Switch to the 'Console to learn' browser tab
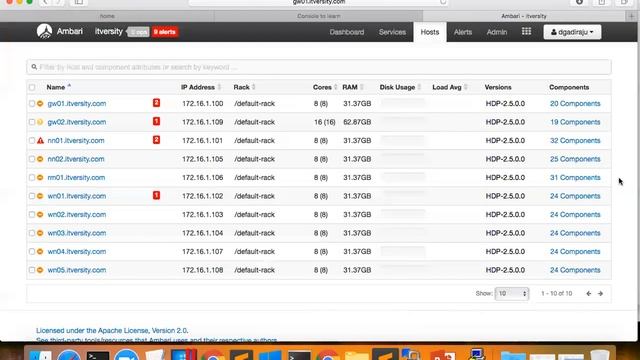Screen dimensions: 640x360 pyautogui.click(x=318, y=16)
